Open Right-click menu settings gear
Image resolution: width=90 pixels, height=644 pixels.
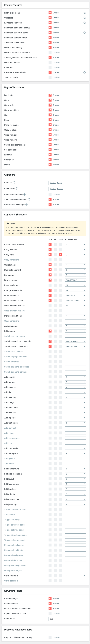point(84,13)
